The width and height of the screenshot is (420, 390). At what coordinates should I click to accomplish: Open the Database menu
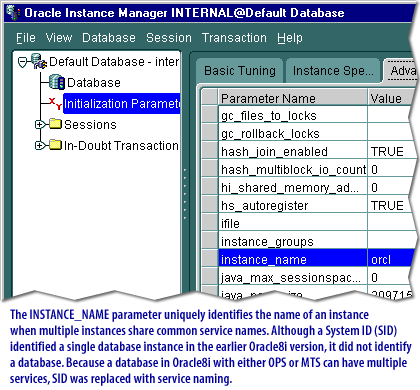[x=109, y=38]
